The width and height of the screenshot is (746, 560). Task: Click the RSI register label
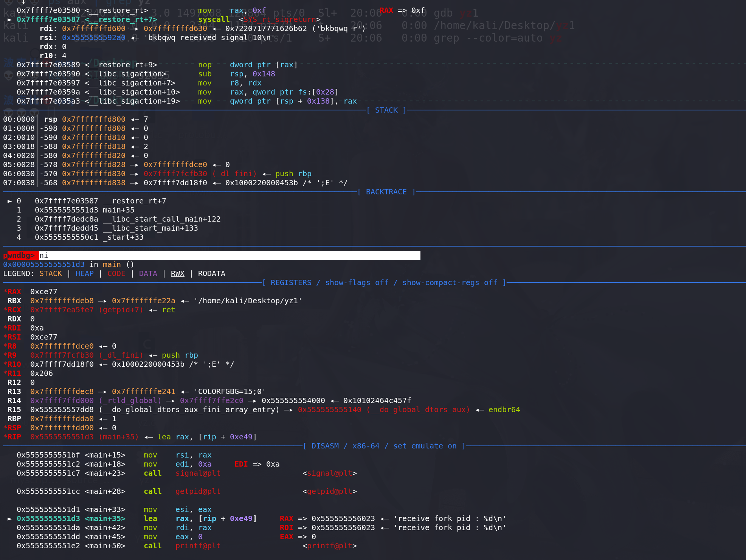[x=14, y=337]
